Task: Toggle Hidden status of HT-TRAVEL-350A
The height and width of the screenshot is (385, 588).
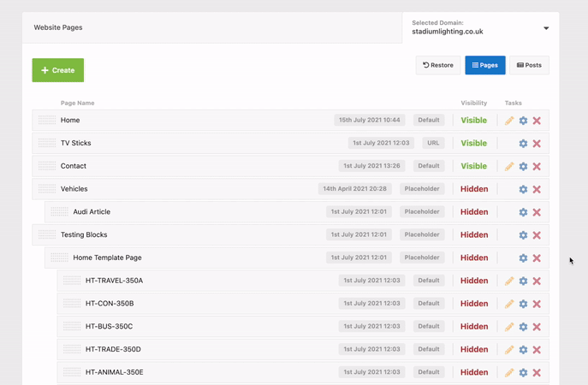Action: (474, 281)
